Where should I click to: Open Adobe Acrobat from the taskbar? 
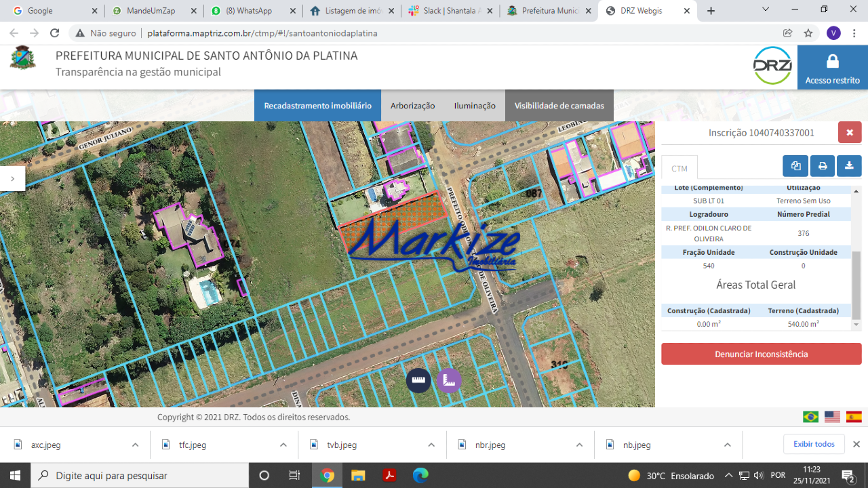pyautogui.click(x=389, y=475)
